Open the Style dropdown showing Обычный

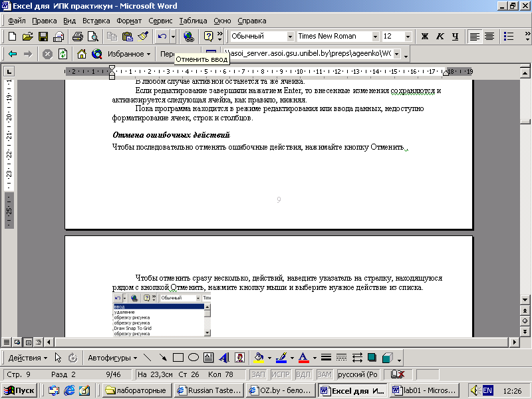(290, 37)
